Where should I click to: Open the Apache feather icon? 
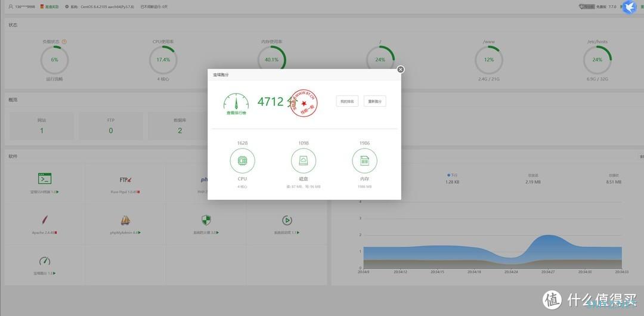pos(45,220)
